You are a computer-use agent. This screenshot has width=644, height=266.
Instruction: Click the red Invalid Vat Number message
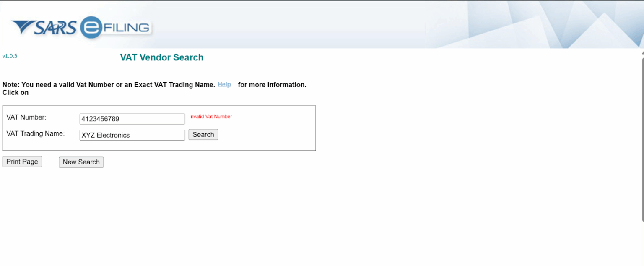(210, 117)
